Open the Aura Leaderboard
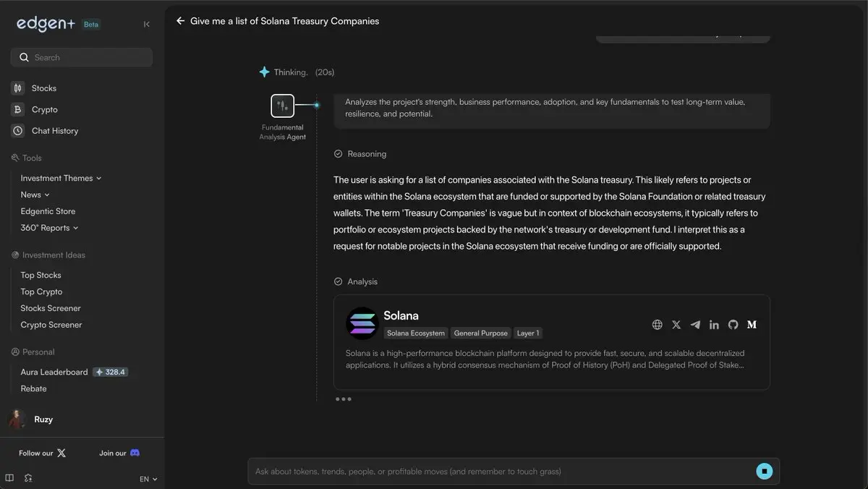 [54, 372]
